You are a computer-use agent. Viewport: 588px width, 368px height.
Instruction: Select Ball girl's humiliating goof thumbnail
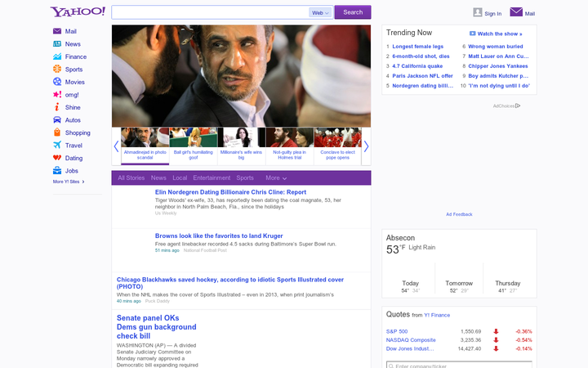[193, 146]
